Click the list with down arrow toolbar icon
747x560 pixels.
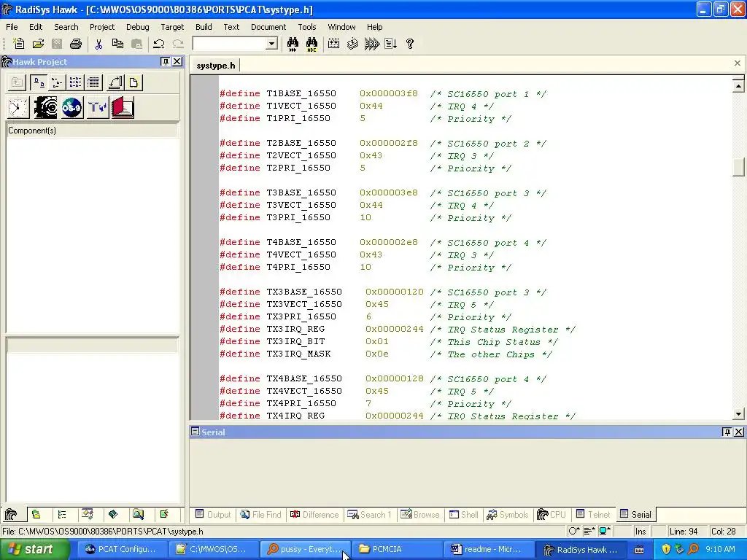[x=391, y=44]
